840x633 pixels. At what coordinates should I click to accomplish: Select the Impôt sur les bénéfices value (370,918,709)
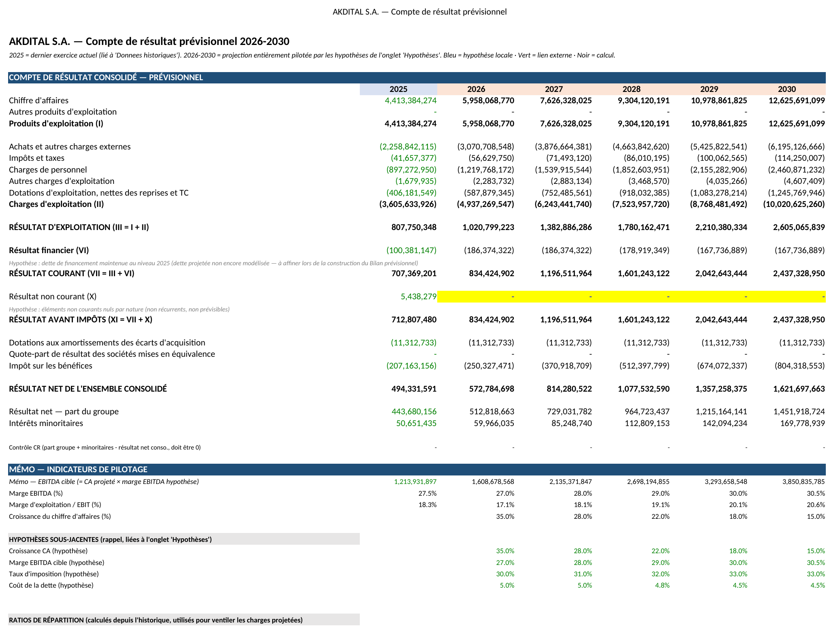click(x=566, y=366)
